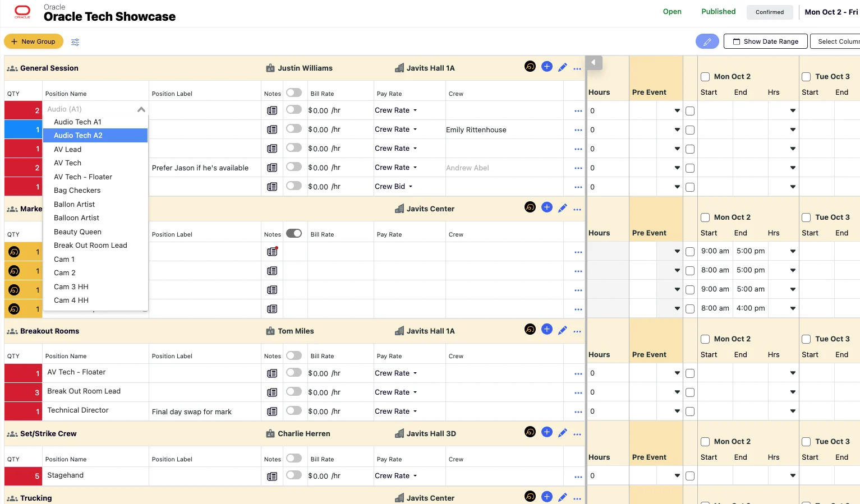Image resolution: width=860 pixels, height=504 pixels.
Task: Click the red quantity cell for Stagehand
Action: click(x=23, y=477)
